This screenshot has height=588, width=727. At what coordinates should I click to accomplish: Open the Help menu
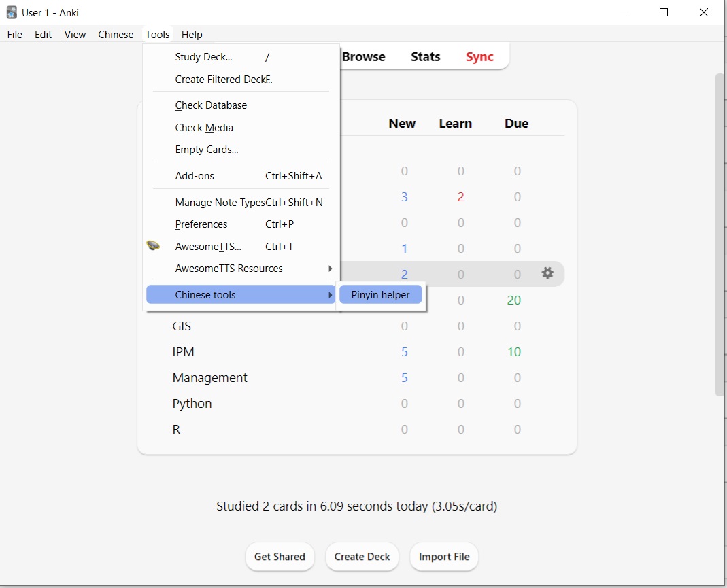point(192,35)
